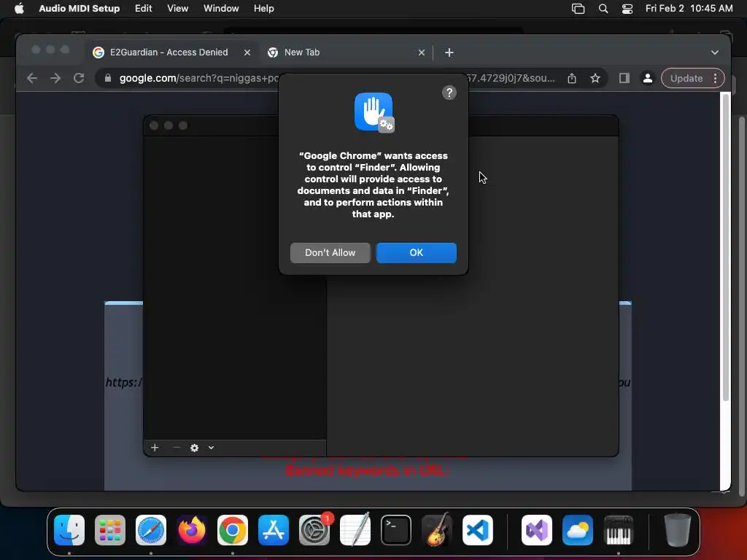Click minus button in Audio MIDI window

pyautogui.click(x=177, y=448)
